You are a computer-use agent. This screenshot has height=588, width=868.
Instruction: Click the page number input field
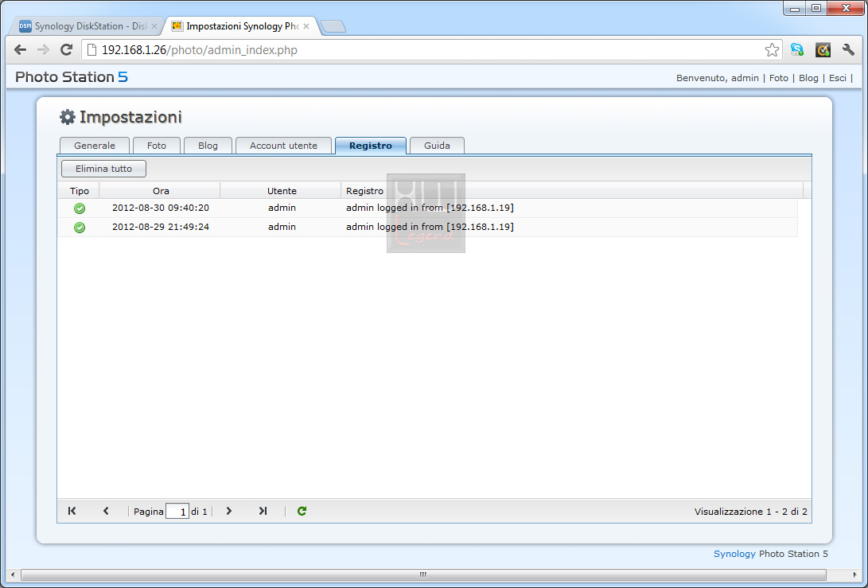point(177,511)
